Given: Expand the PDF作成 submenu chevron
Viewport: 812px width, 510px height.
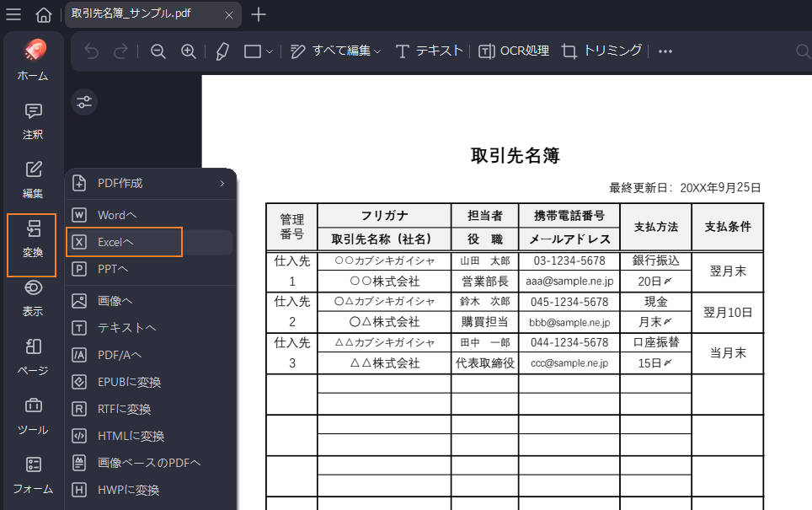Looking at the screenshot, I should click(222, 183).
